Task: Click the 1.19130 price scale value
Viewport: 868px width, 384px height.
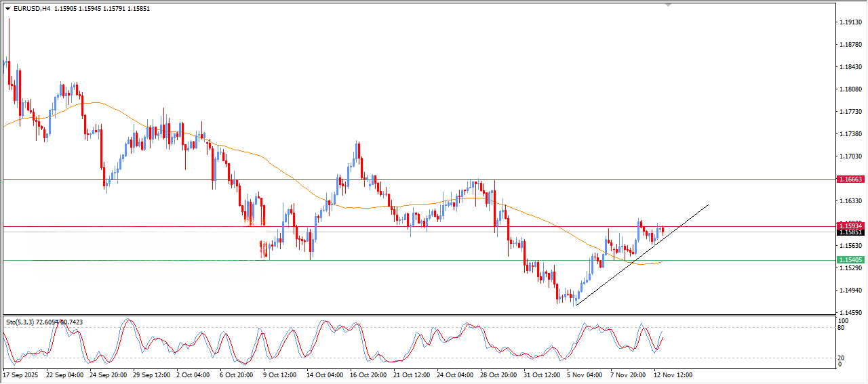Action: point(850,22)
